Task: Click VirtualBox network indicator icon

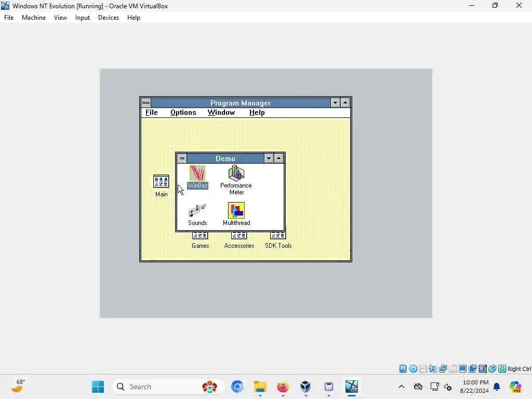Action: click(x=443, y=369)
